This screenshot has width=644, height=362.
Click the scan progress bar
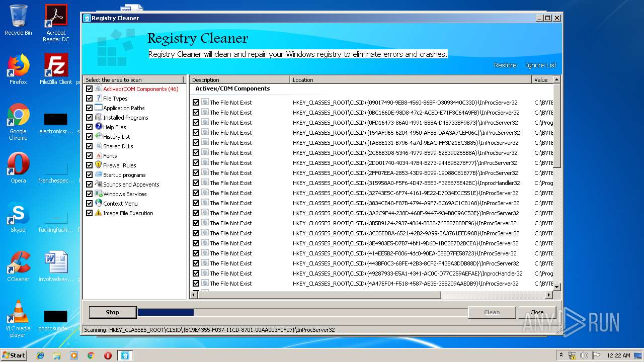(302, 312)
